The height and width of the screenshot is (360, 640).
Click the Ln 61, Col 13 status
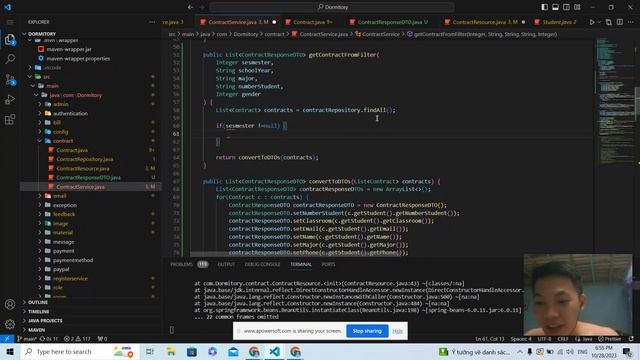(490, 339)
